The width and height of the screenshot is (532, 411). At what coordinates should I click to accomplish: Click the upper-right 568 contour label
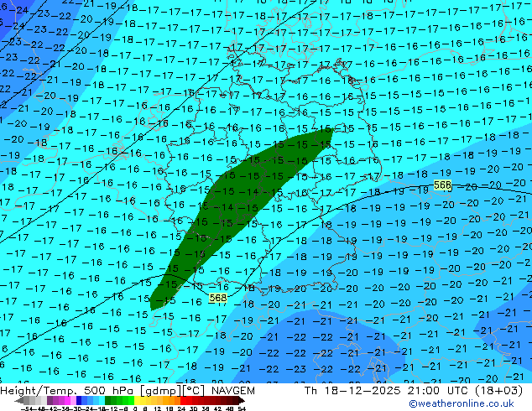pyautogui.click(x=442, y=185)
